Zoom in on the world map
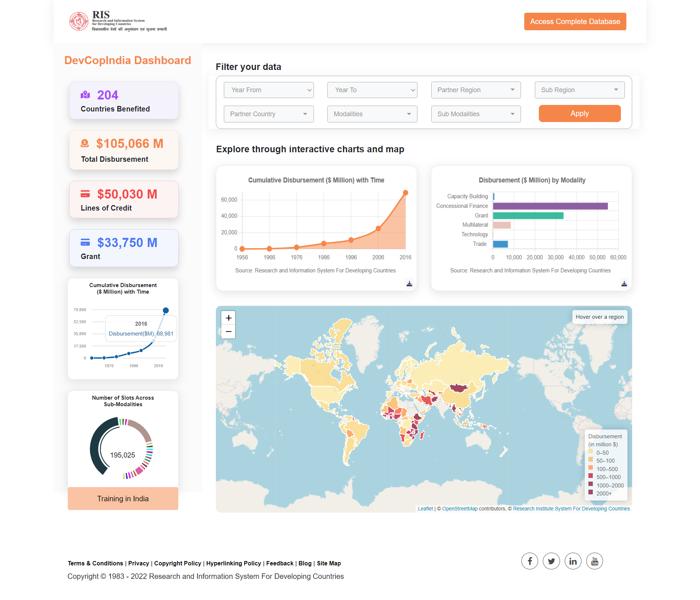 tap(228, 318)
